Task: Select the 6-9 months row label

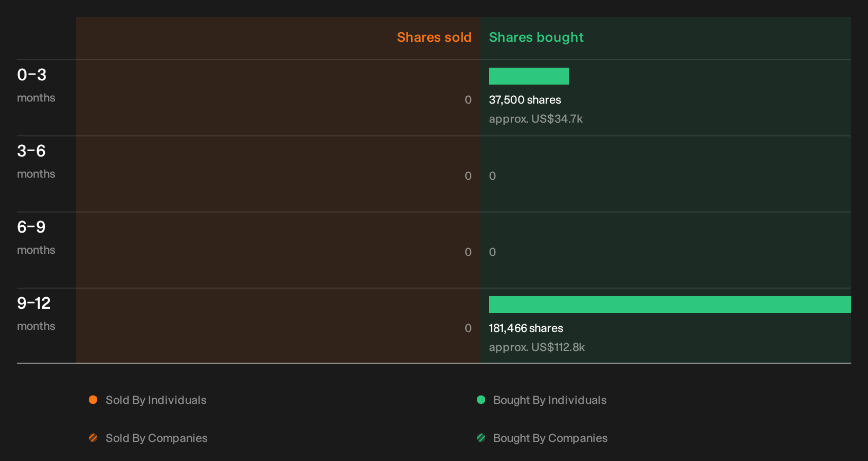Action: click(x=36, y=237)
